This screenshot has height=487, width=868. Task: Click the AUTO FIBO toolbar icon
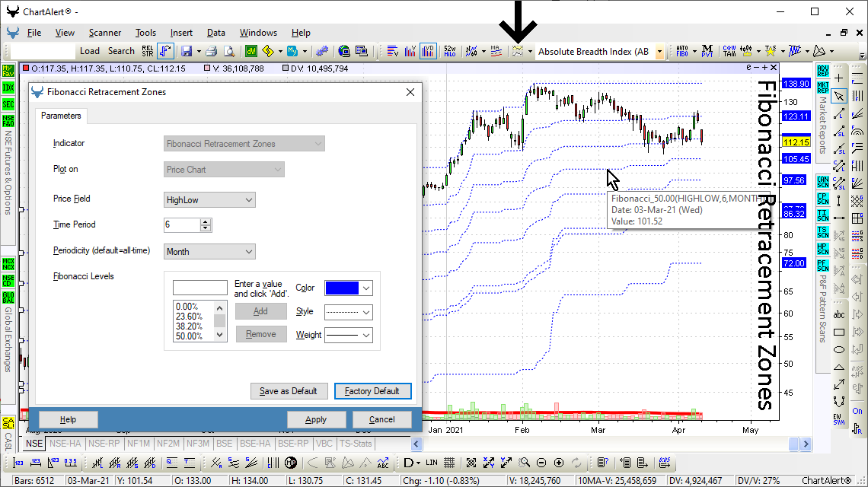click(x=682, y=52)
